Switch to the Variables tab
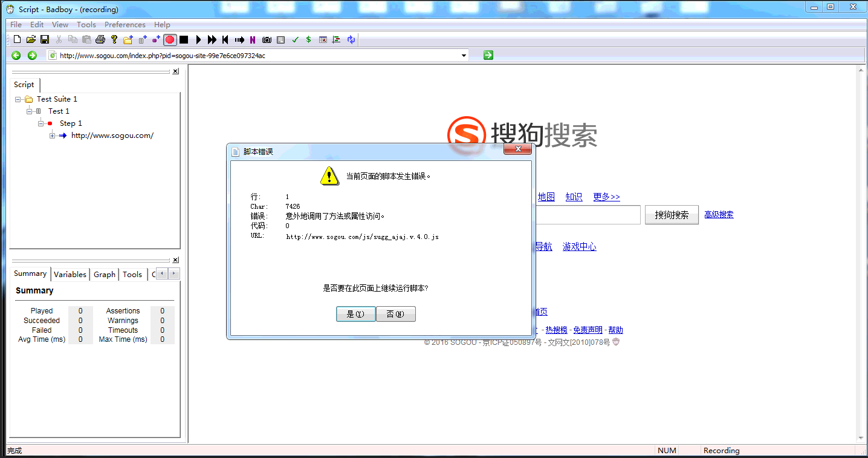This screenshot has height=458, width=868. pos(70,275)
